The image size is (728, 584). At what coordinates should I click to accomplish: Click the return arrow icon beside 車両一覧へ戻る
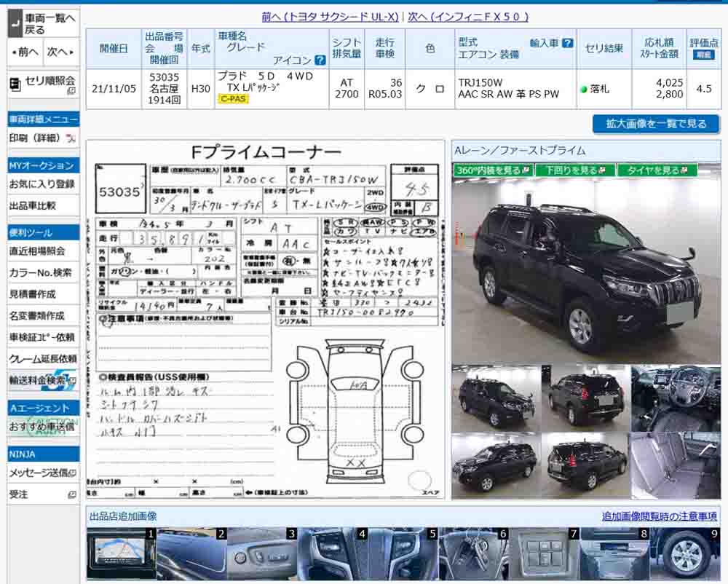point(15,24)
